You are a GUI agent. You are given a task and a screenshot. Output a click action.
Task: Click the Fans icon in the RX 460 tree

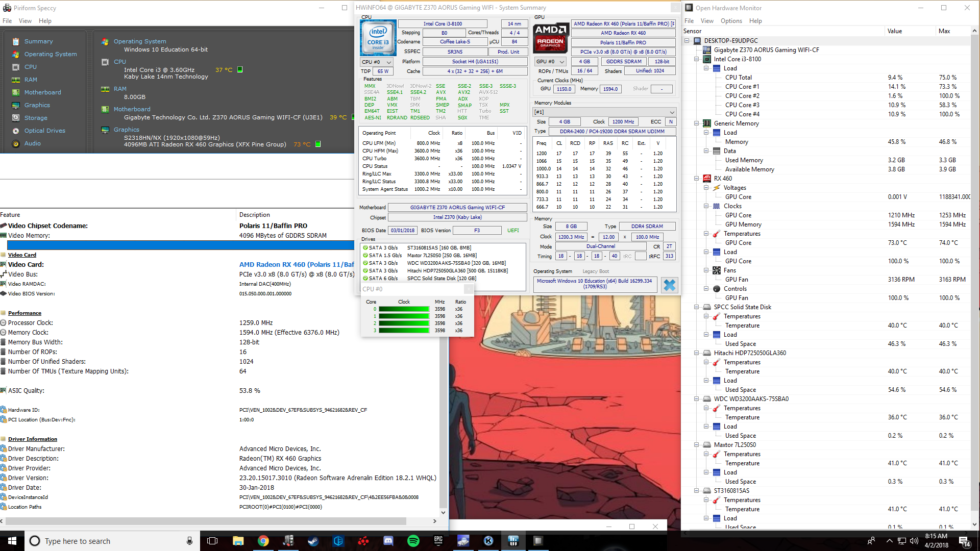717,270
